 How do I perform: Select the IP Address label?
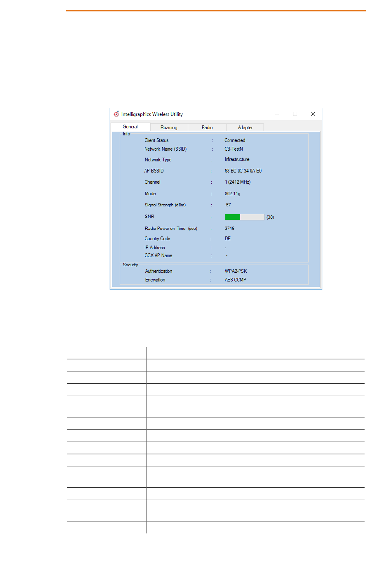[x=155, y=248]
